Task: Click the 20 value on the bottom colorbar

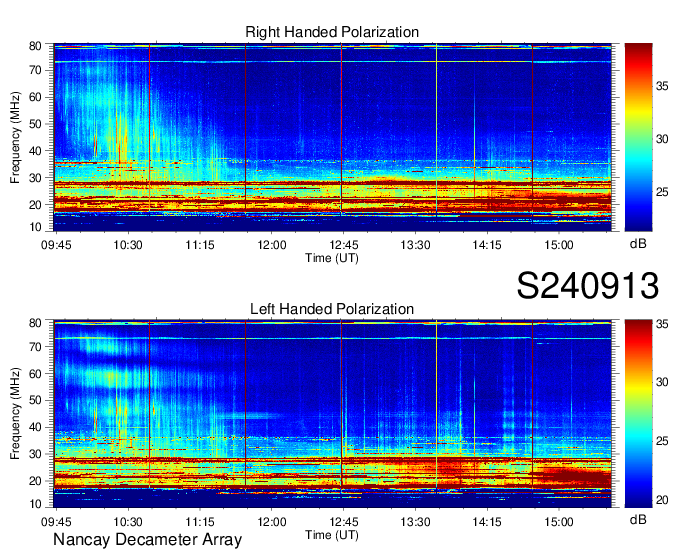Action: tap(662, 500)
